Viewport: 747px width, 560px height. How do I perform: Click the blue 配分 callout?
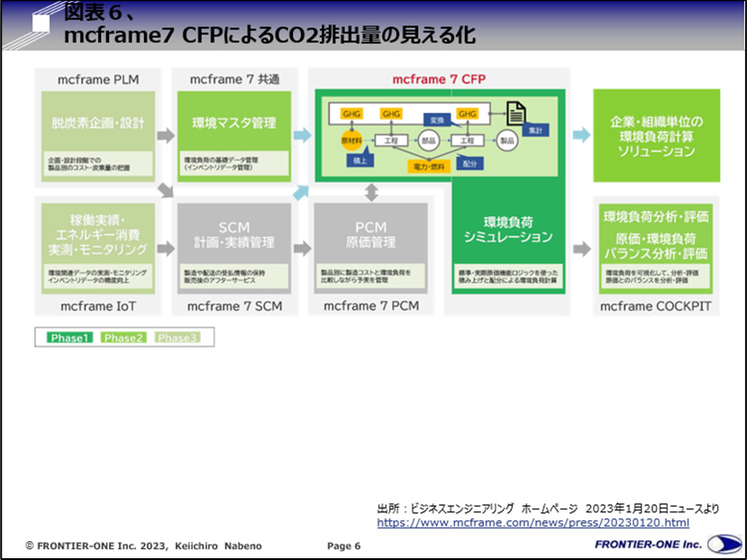(469, 163)
